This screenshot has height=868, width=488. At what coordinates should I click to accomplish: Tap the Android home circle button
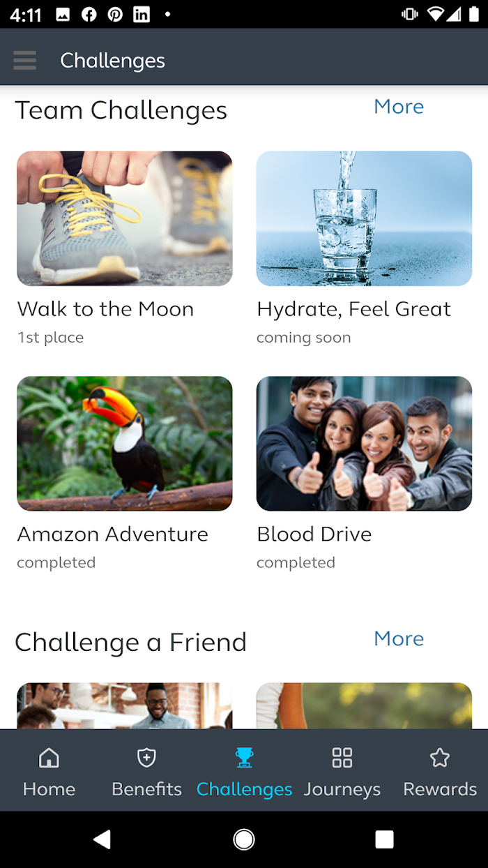pos(244,839)
